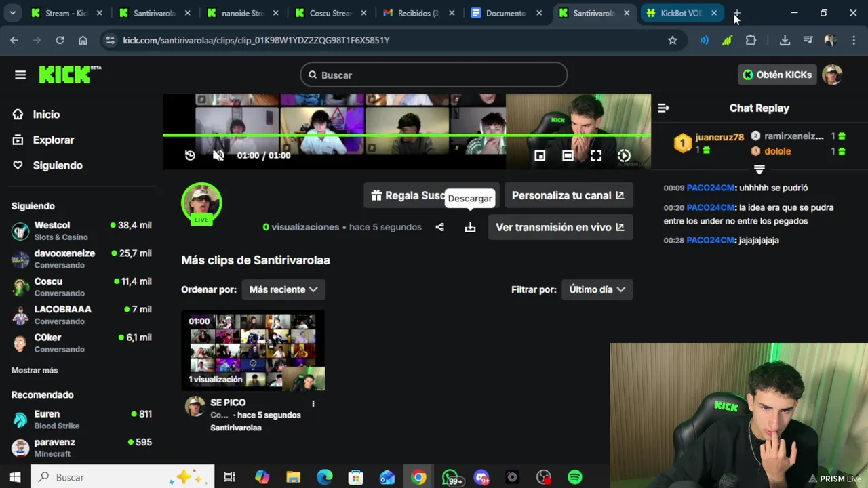Image resolution: width=868 pixels, height=488 pixels.
Task: Download the clip with the Descargar icon
Action: pyautogui.click(x=470, y=227)
